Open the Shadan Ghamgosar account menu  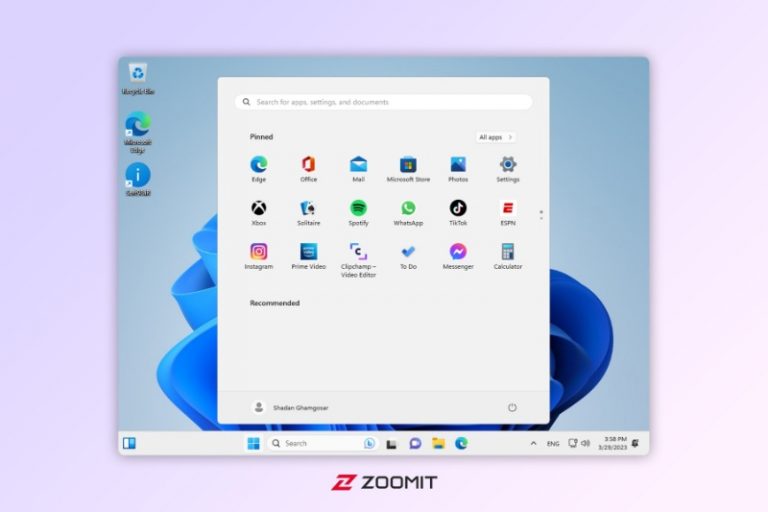pyautogui.click(x=290, y=408)
